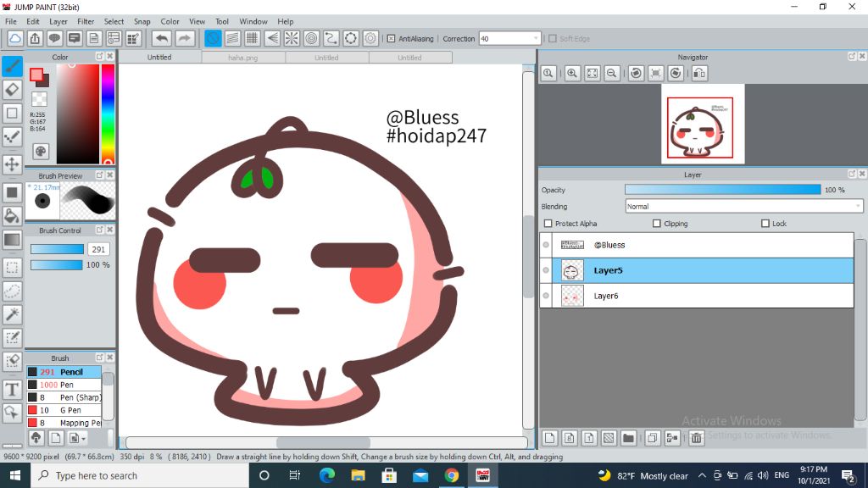This screenshot has height=488, width=868.
Task: Adjust the layer Opacity slider
Action: click(722, 189)
